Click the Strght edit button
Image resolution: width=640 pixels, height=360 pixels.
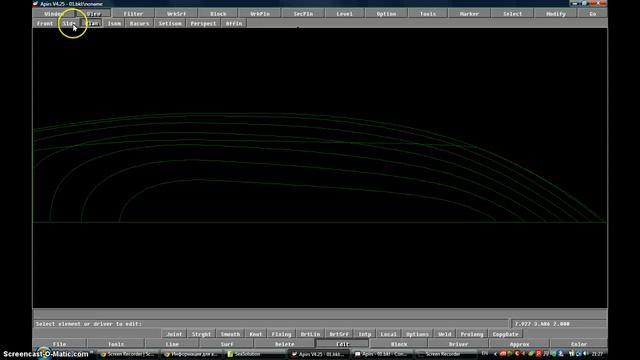tap(201, 334)
